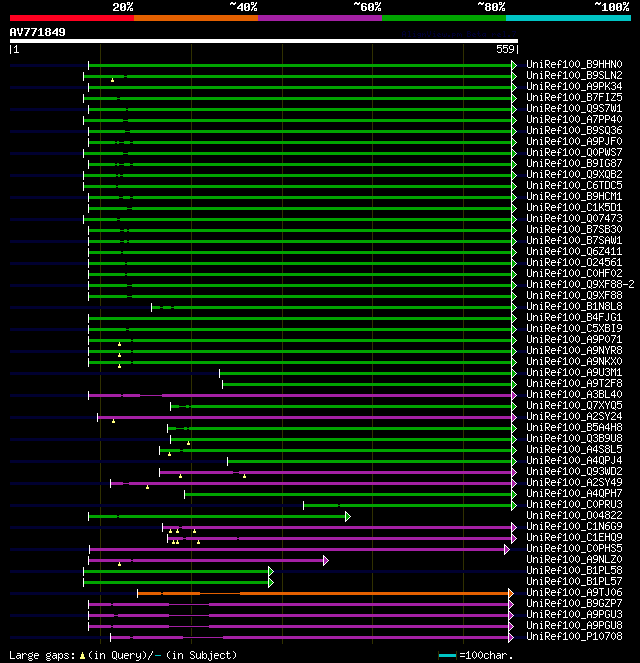This screenshot has height=663, width=640.
Task: Click the UniRef100_A3BL40 label
Action: click(574, 394)
